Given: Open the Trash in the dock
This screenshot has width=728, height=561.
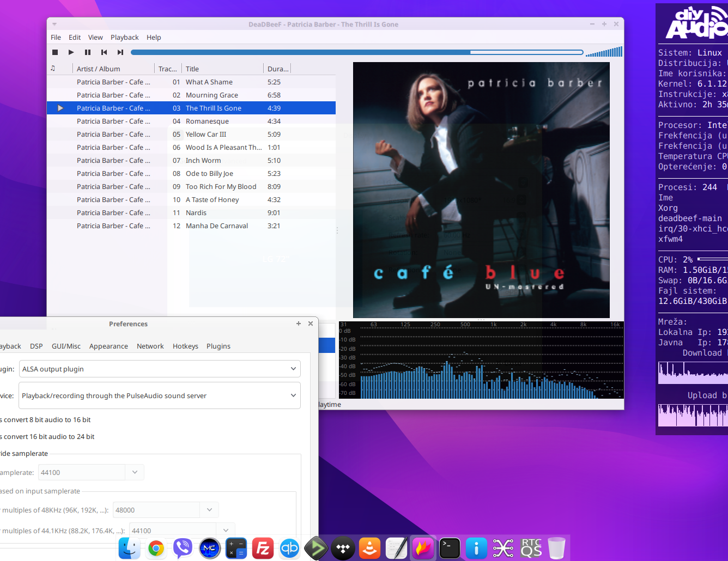Looking at the screenshot, I should tap(556, 548).
